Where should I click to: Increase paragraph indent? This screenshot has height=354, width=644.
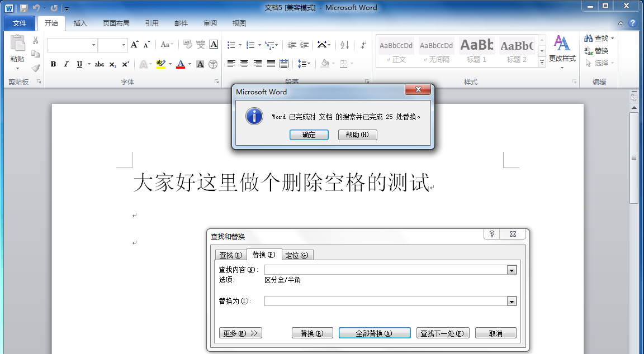304,45
